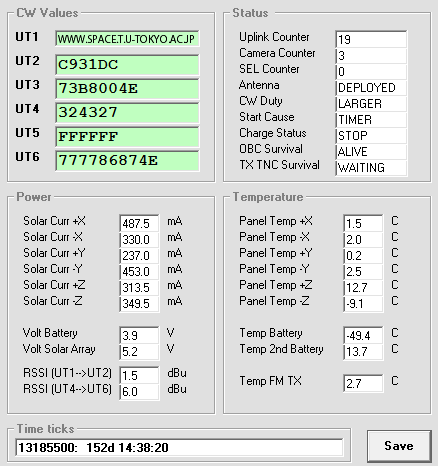Select the UT1 CW value field

[127, 39]
